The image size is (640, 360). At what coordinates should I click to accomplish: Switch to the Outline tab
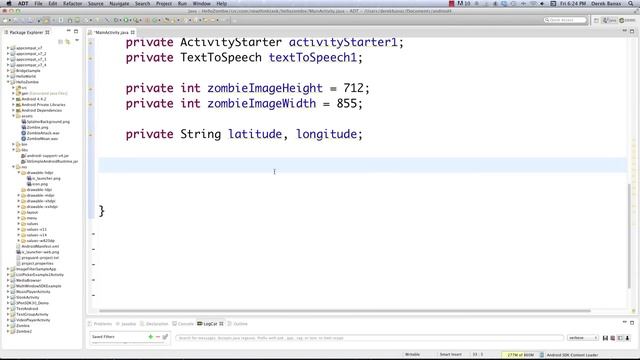click(x=238, y=324)
